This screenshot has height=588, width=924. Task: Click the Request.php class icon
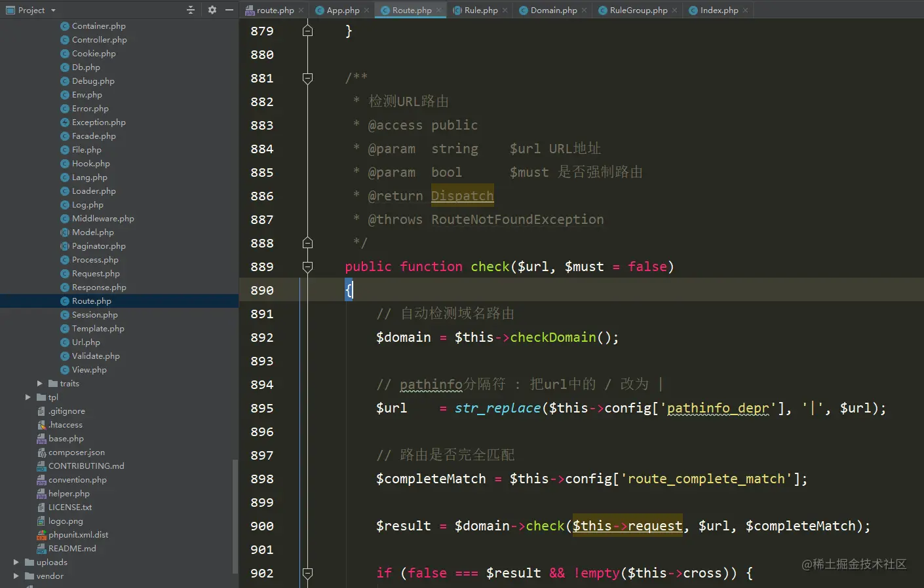(x=65, y=274)
